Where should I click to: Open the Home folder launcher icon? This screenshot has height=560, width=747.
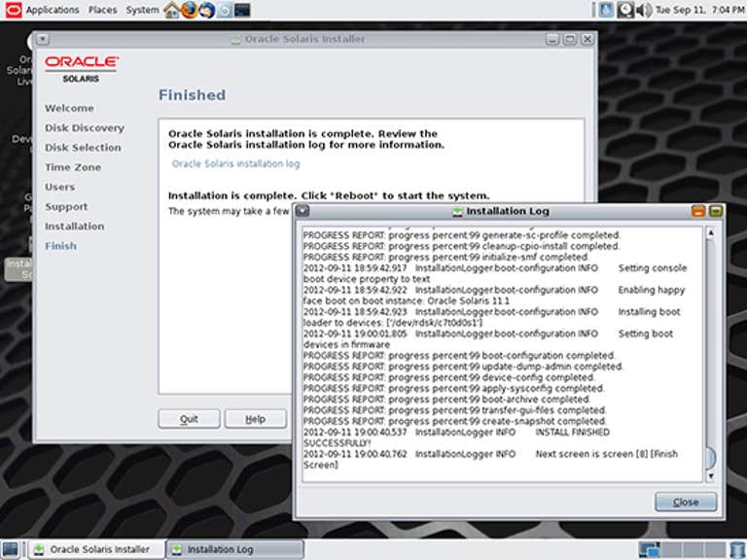point(172,10)
